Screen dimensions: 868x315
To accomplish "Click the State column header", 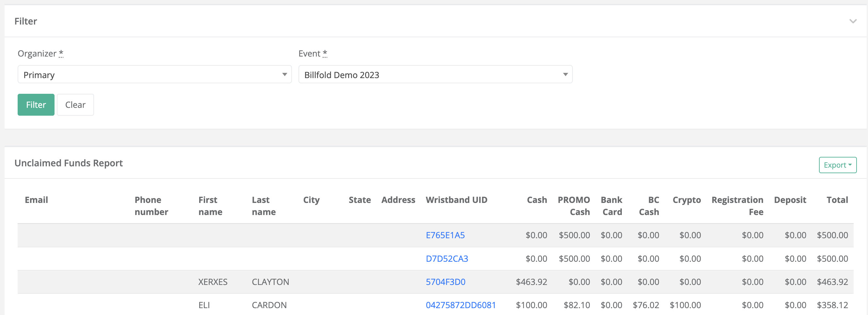I will [x=360, y=200].
